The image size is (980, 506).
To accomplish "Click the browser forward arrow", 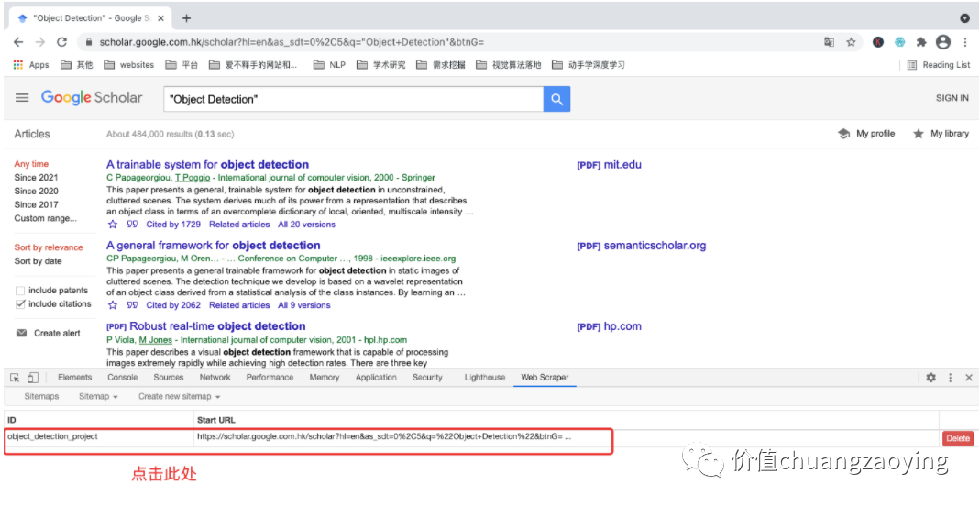I will (x=40, y=42).
